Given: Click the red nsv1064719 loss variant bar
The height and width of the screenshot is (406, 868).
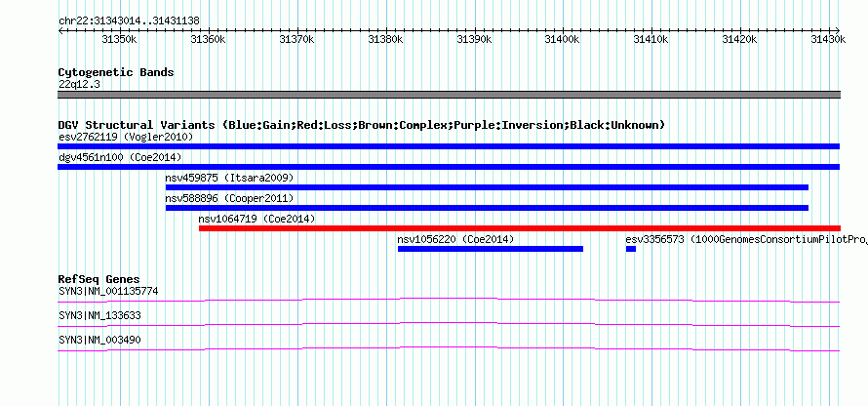Looking at the screenshot, I should pos(520,228).
